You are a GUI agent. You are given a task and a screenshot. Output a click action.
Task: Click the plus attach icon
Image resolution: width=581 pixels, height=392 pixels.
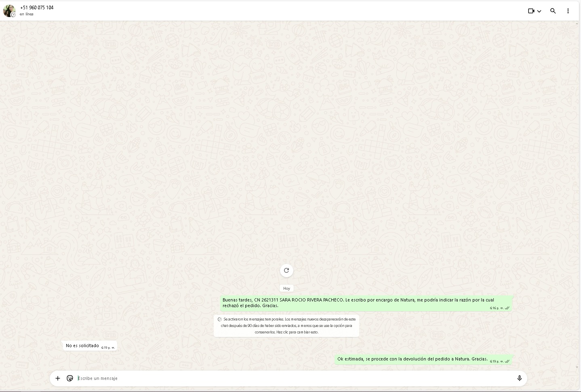[x=58, y=378]
